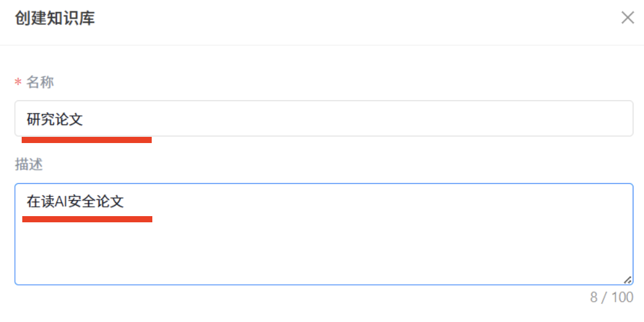Click the red required asterisk
This screenshot has height=322, width=644.
[x=18, y=82]
